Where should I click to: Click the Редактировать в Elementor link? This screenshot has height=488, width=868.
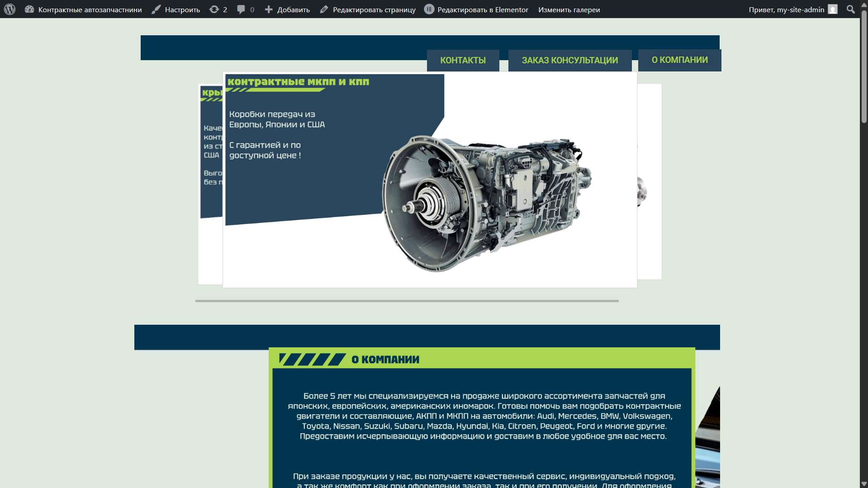pyautogui.click(x=483, y=9)
